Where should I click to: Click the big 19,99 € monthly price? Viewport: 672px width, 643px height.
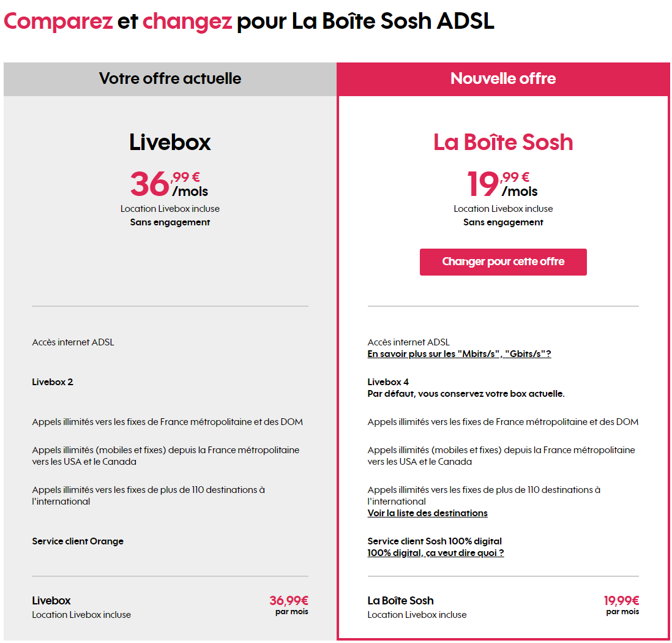(502, 183)
